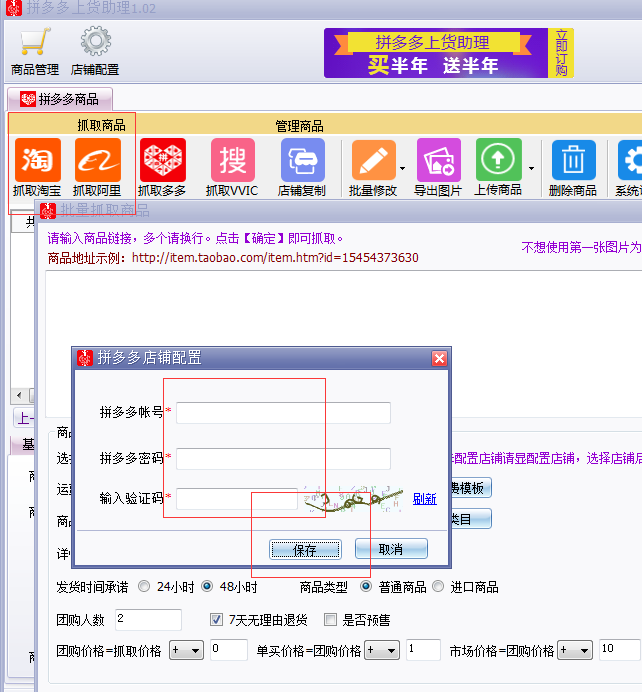Click the 刷新 link to refresh captcha
The image size is (642, 692).
coord(424,499)
